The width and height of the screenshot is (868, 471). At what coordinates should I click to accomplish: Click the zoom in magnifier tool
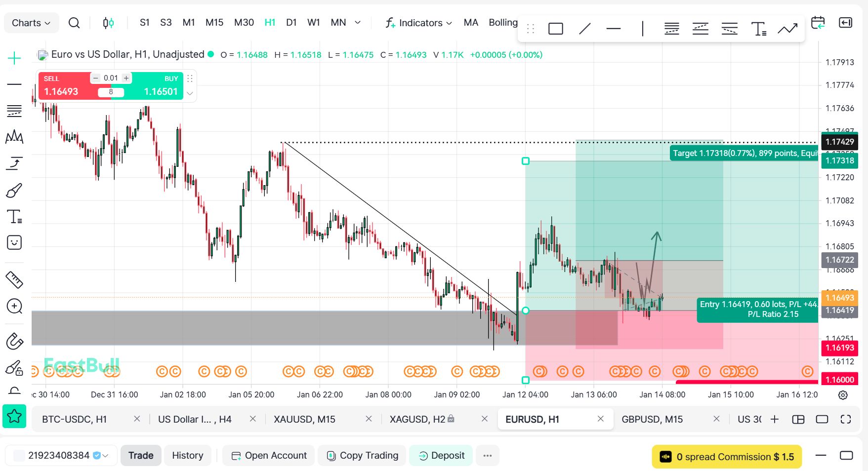pyautogui.click(x=14, y=306)
